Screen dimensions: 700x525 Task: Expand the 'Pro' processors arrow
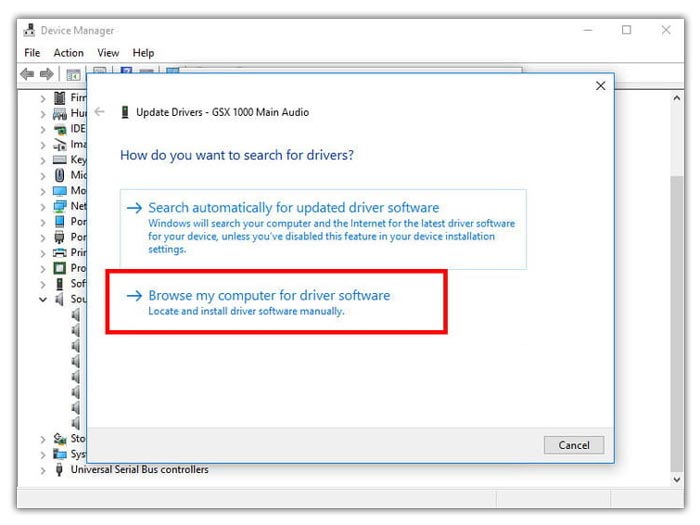[x=43, y=269]
